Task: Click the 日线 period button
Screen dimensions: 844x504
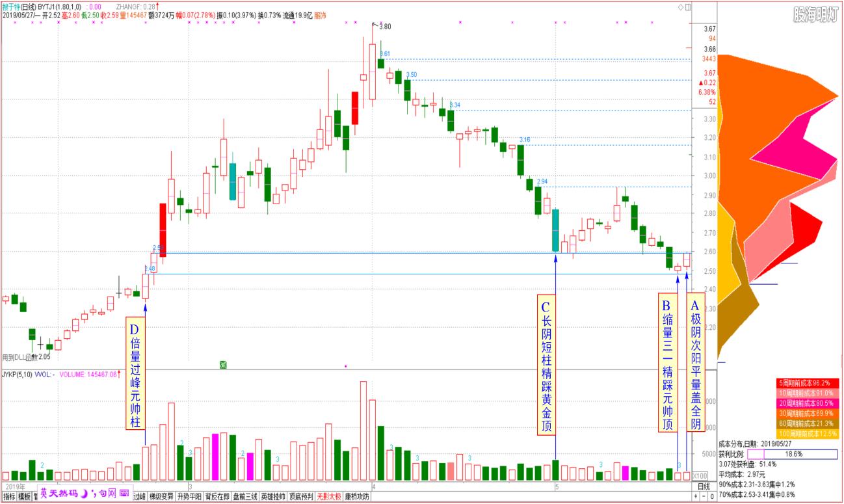Action: pyautogui.click(x=704, y=486)
